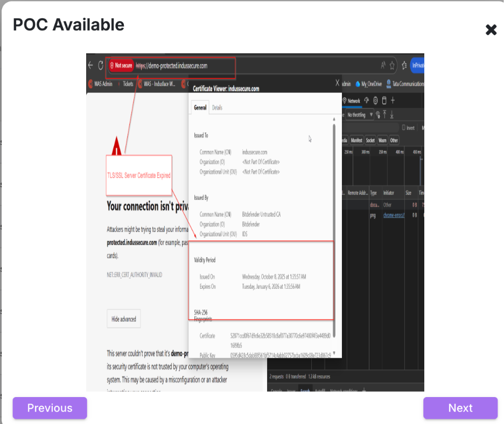Click the red Not secure badge

coord(121,66)
